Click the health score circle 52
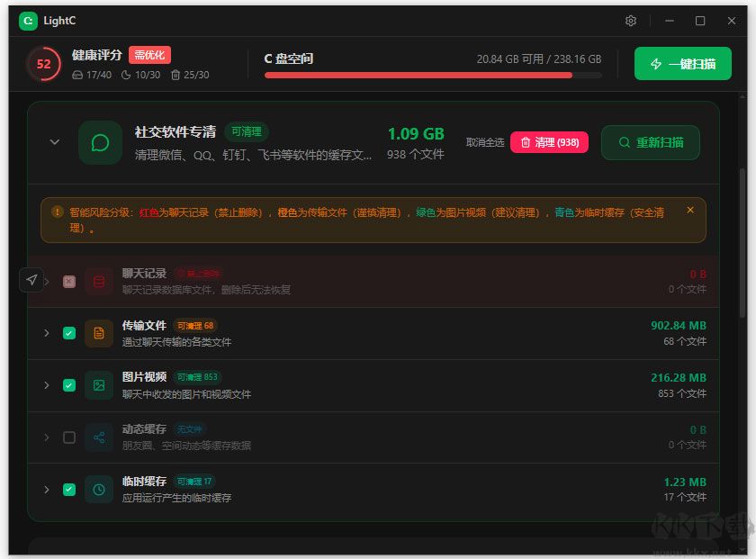 point(43,64)
